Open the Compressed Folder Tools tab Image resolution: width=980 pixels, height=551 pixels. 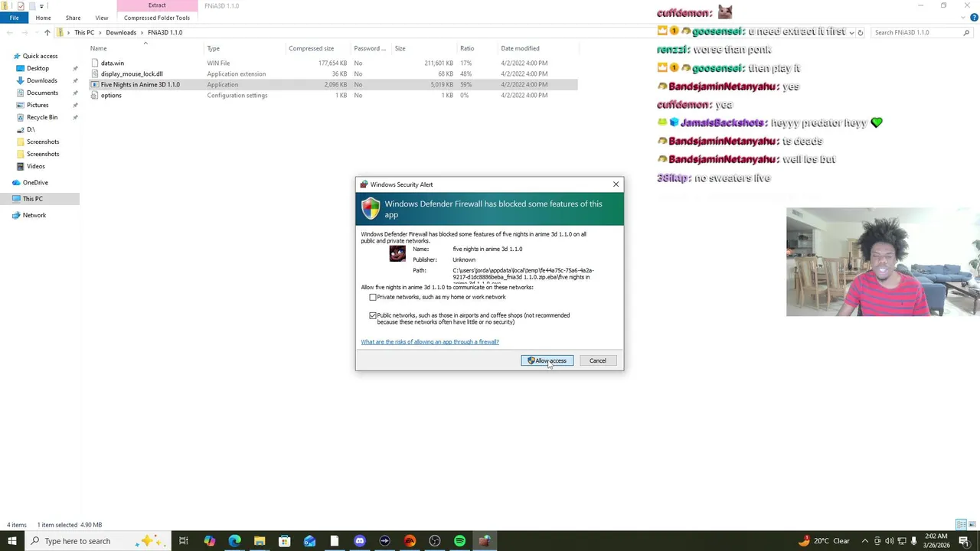tap(157, 18)
